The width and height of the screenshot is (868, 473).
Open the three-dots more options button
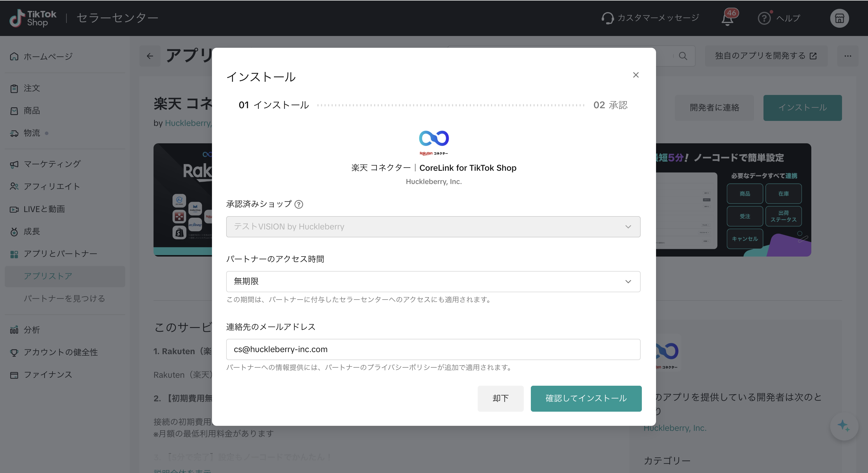tap(847, 56)
